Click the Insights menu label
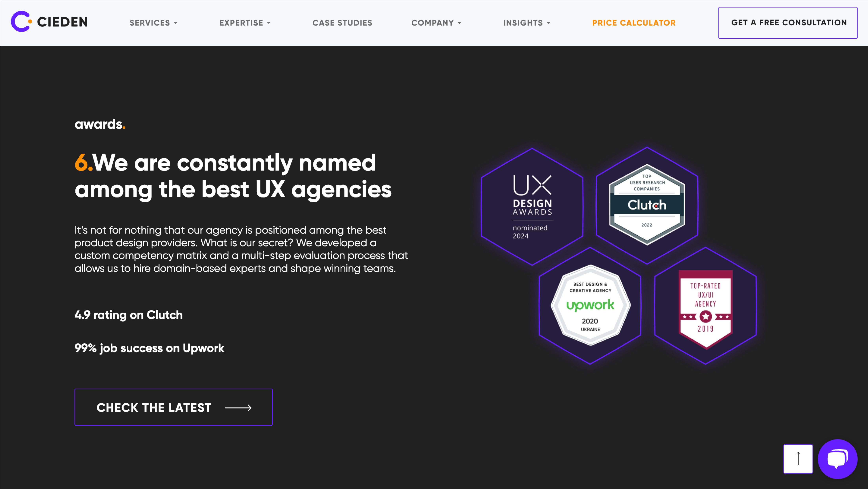 [523, 23]
